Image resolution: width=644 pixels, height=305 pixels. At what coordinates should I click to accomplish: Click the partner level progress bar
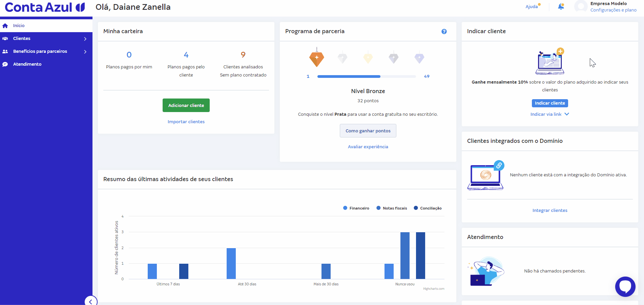[x=367, y=77]
